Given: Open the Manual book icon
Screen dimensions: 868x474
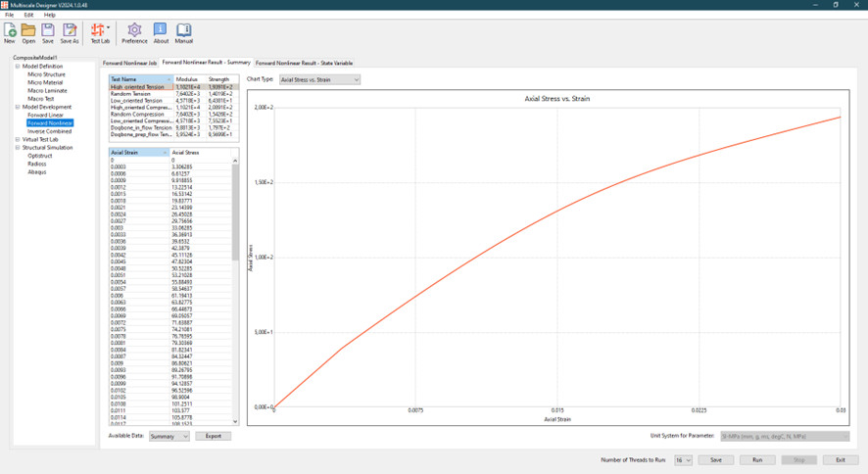Looking at the screenshot, I should tap(184, 33).
